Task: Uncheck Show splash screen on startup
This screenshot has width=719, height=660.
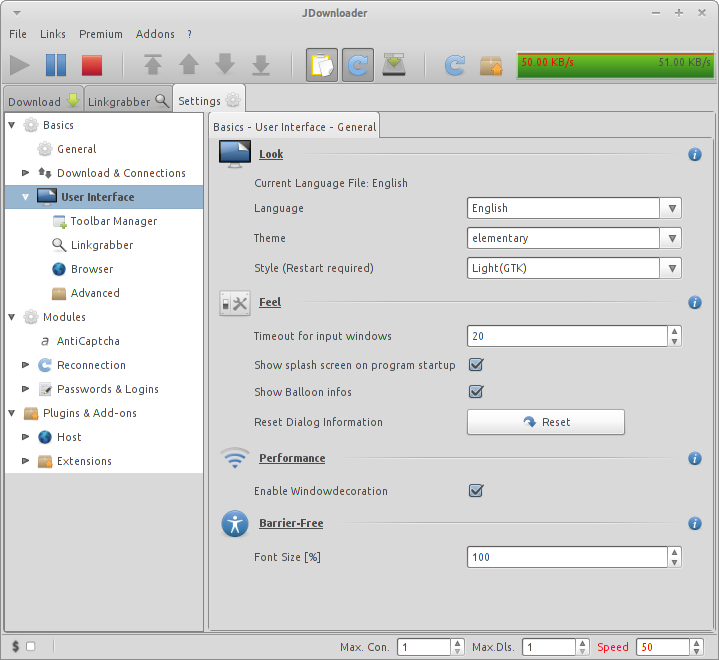Action: point(476,365)
